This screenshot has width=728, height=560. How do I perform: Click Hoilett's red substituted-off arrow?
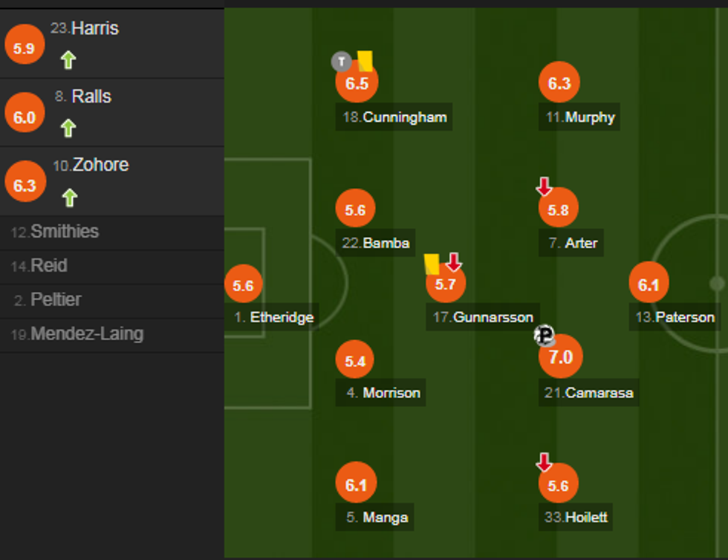[x=544, y=463]
